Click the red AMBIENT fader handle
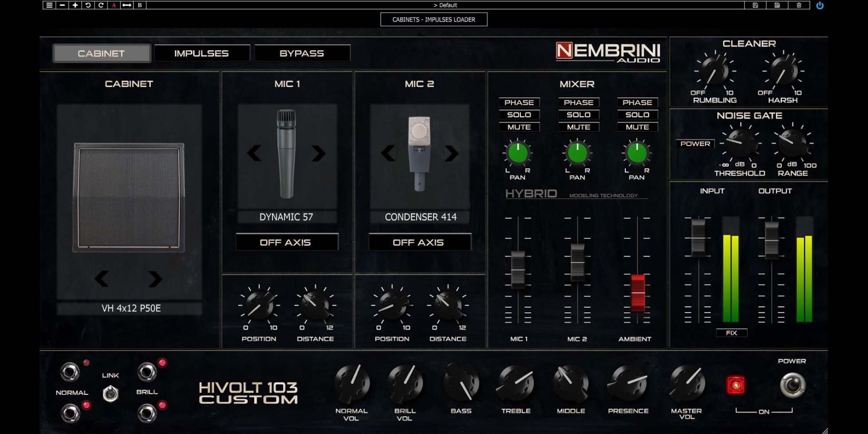 (637, 292)
